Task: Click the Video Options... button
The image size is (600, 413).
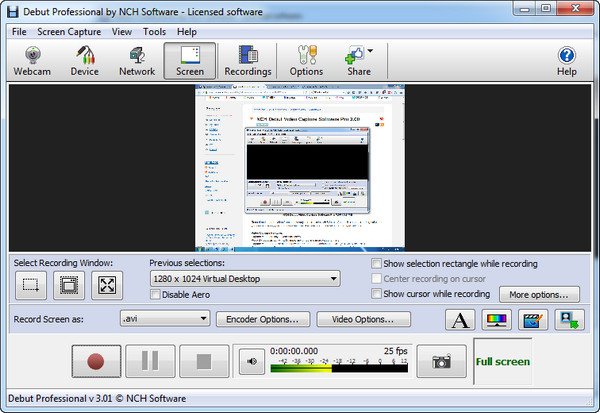Action: [364, 319]
